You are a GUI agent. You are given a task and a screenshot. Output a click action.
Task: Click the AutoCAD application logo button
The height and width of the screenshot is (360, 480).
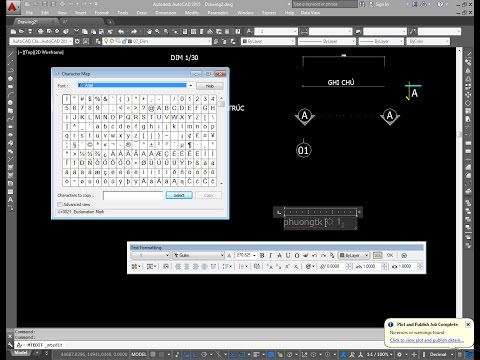(12, 7)
